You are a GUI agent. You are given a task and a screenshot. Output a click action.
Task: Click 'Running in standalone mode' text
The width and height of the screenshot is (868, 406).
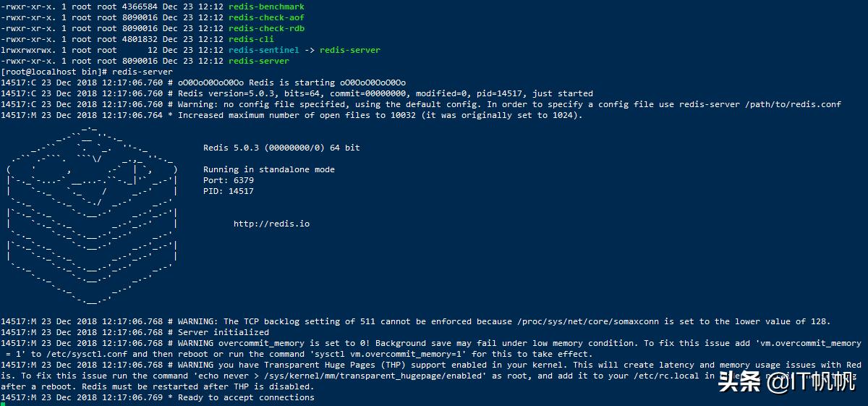[x=269, y=169]
